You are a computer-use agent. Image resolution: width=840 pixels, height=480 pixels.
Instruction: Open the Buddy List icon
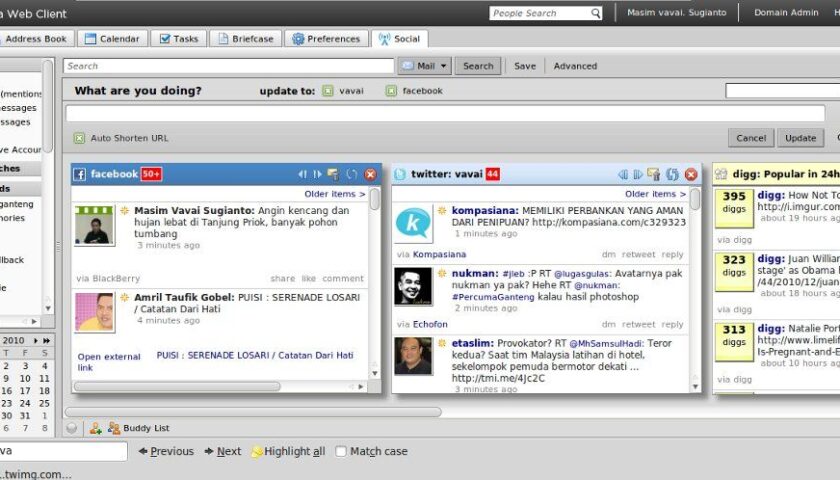pos(114,428)
